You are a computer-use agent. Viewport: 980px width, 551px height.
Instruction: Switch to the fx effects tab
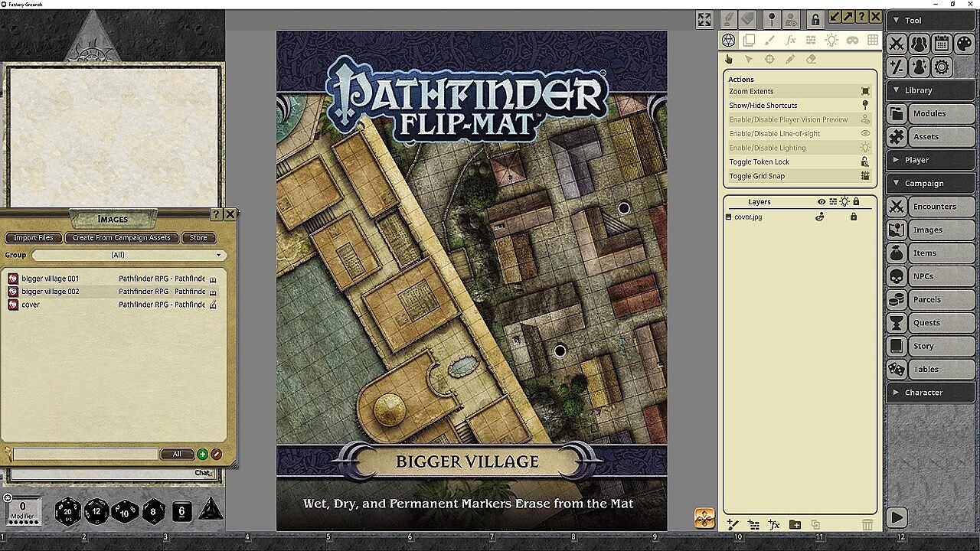pyautogui.click(x=791, y=41)
